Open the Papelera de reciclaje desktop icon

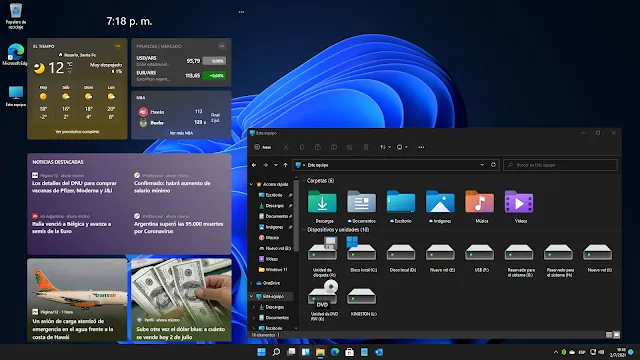pos(16,16)
